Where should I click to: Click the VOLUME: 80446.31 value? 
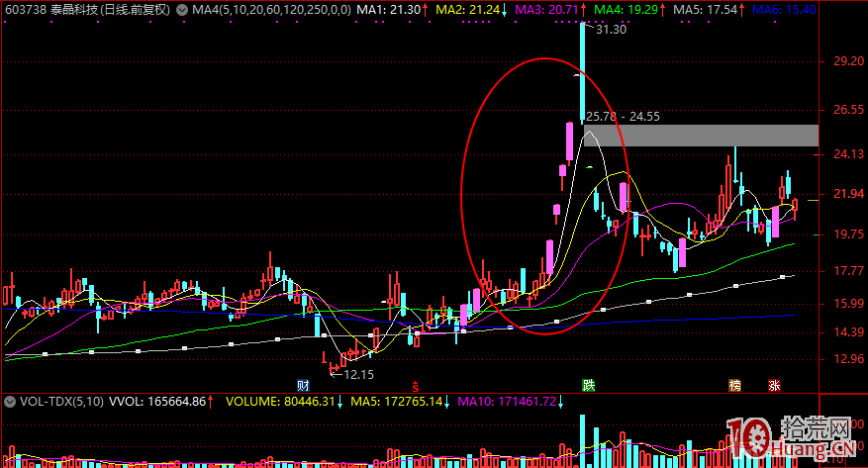click(x=280, y=402)
